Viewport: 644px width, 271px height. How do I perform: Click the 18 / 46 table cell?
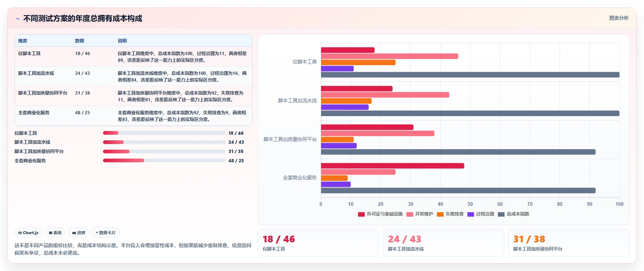click(83, 54)
